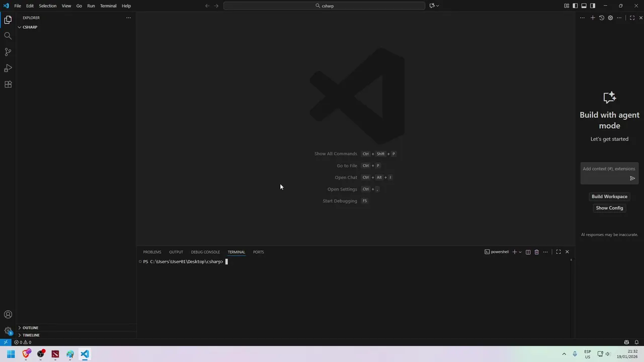The width and height of the screenshot is (644, 362).
Task: Open the Copilot chat icon in title bar
Action: 432,6
